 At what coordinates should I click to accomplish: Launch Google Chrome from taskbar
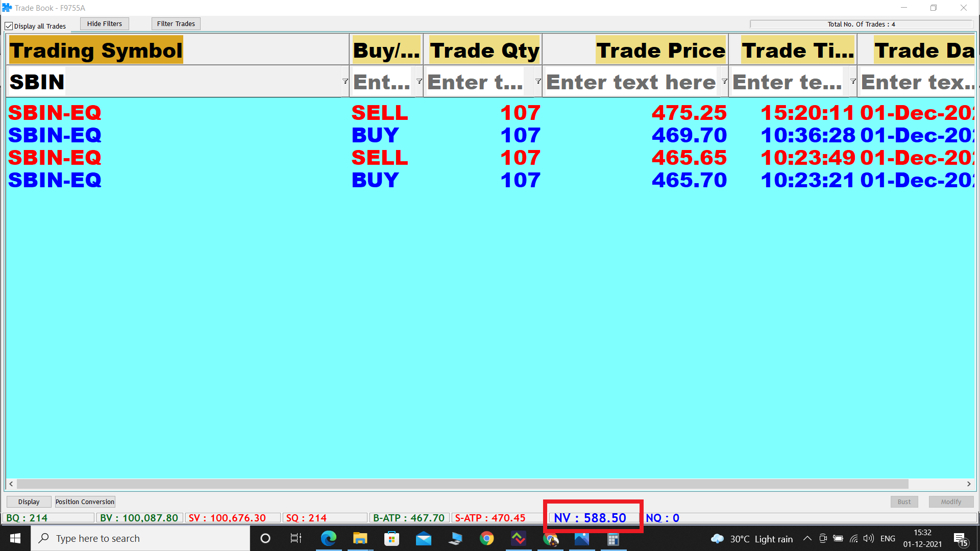point(486,538)
